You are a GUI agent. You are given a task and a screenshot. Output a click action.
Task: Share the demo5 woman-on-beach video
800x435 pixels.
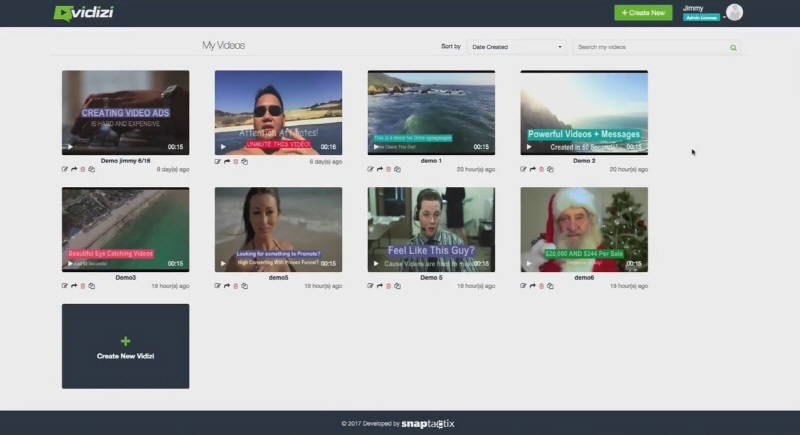[x=227, y=286]
